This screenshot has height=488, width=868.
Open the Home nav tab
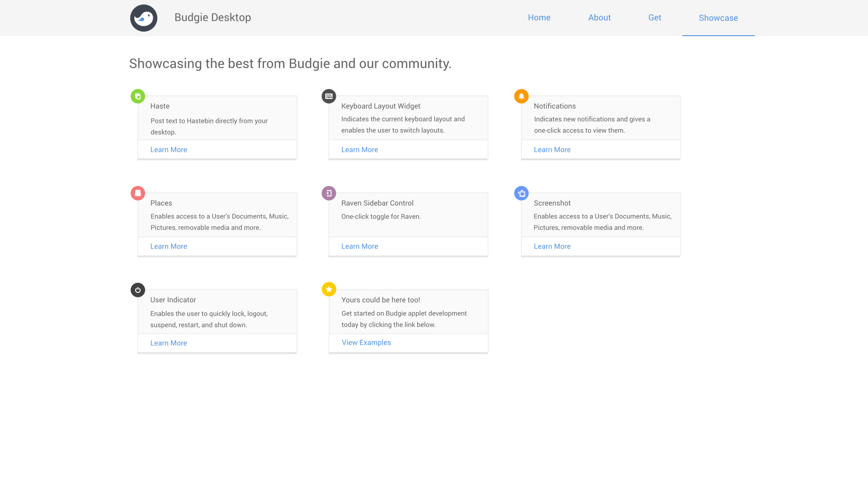pos(539,18)
